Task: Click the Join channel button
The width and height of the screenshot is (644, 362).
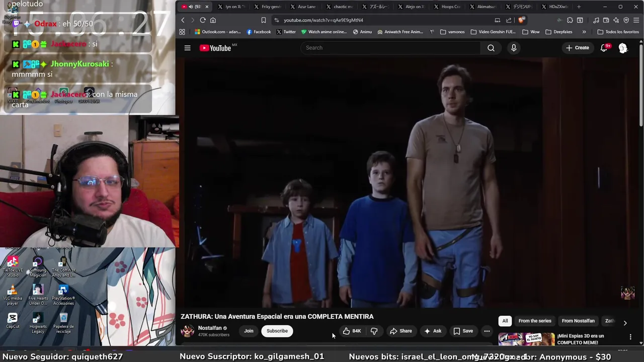Action: pos(249,331)
